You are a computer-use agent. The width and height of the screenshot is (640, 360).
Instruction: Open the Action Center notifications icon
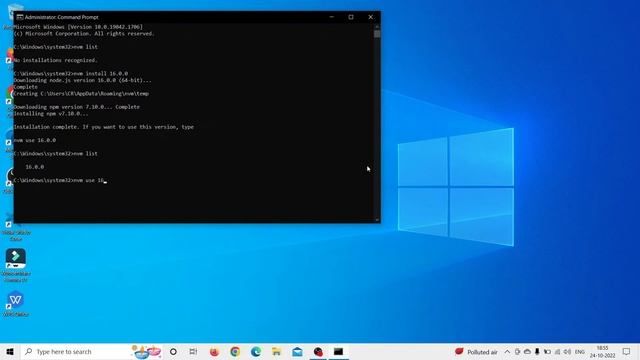tap(627, 351)
